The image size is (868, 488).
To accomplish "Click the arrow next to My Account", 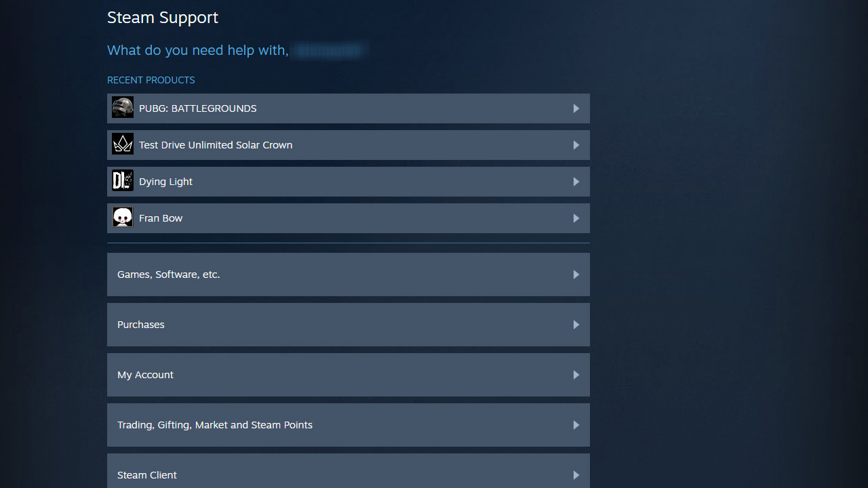I will pyautogui.click(x=576, y=375).
